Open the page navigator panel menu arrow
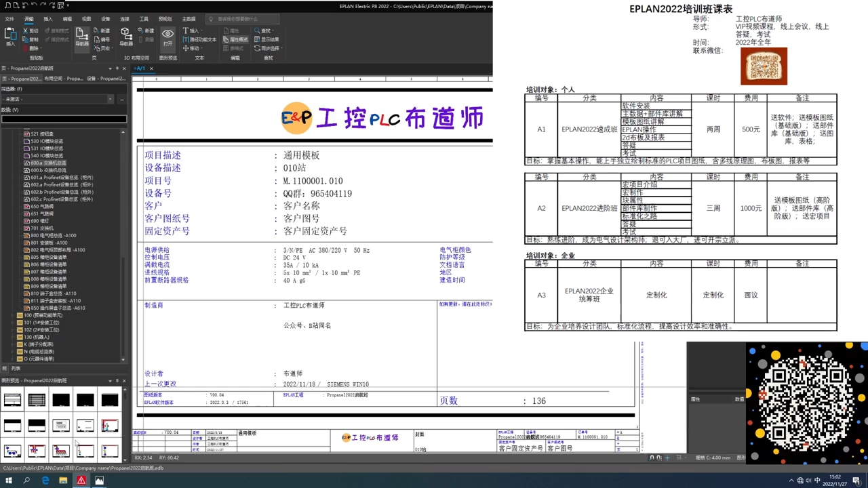Screen dimensions: 868x488 [110, 68]
